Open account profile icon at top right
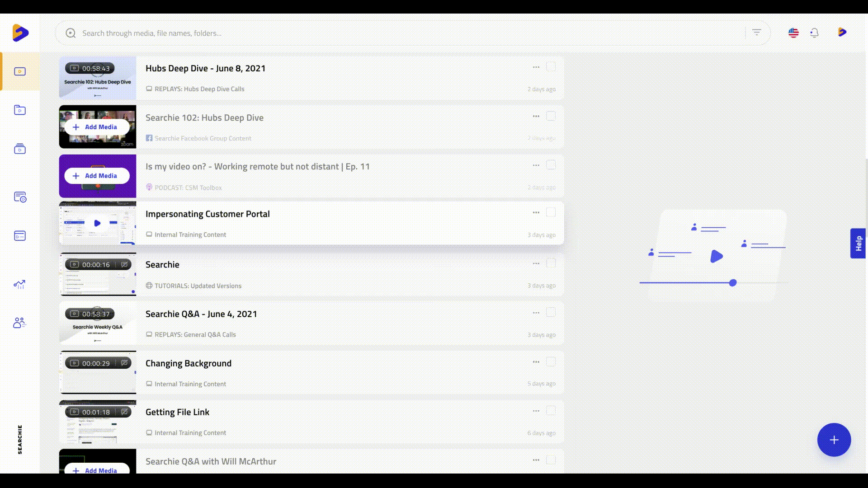This screenshot has height=488, width=868. [842, 32]
